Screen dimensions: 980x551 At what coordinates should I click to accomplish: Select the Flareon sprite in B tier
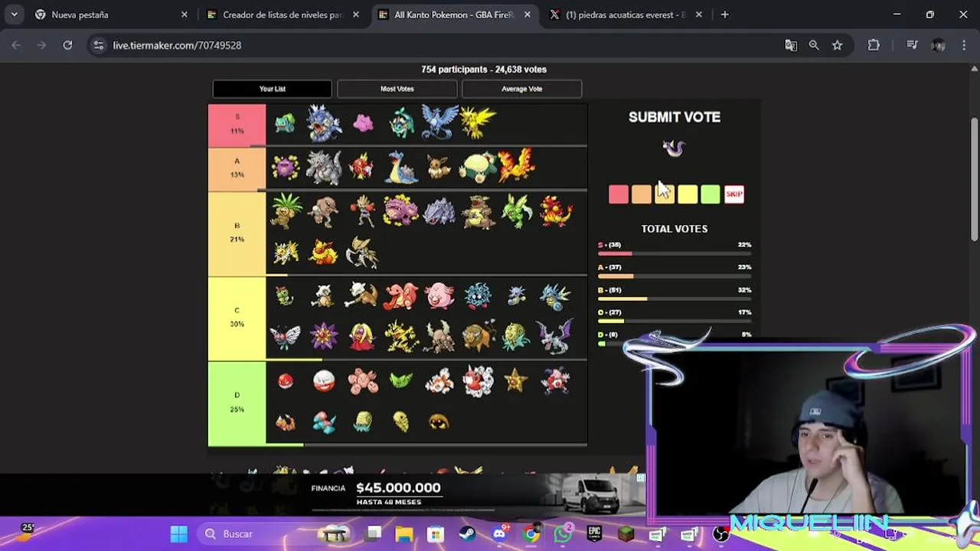323,252
